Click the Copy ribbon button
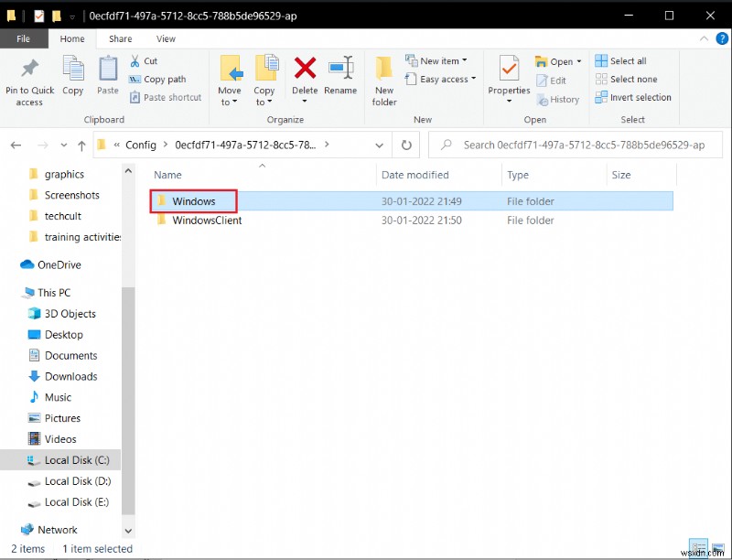Screen dimensions: 732x560 pyautogui.click(x=73, y=75)
